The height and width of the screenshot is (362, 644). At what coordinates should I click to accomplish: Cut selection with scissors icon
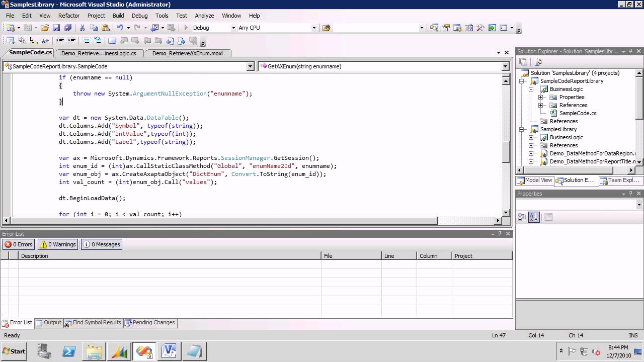click(82, 28)
